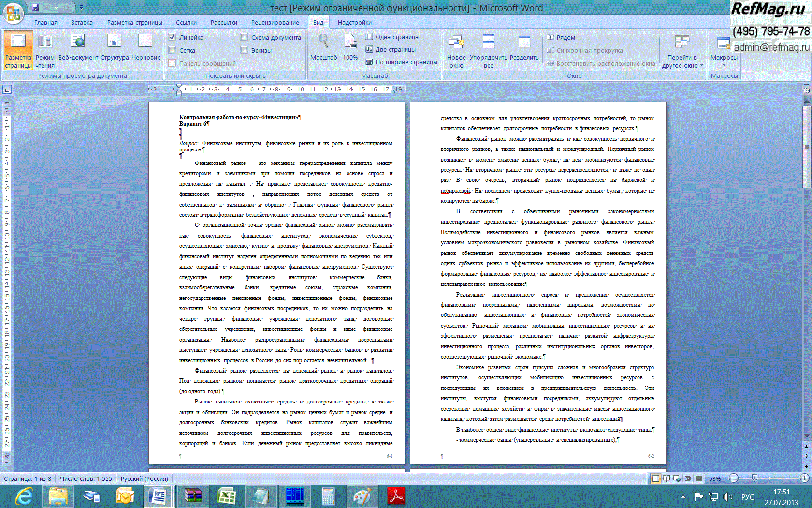The width and height of the screenshot is (812, 508).
Task: Switch to Reading mode view icon
Action: [45, 42]
